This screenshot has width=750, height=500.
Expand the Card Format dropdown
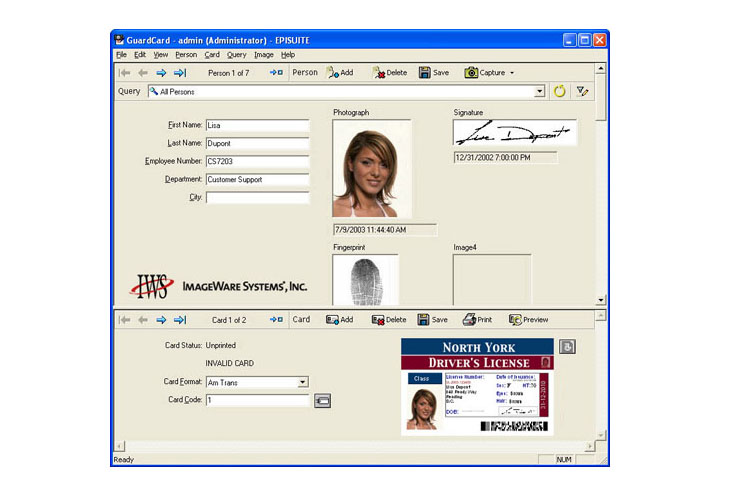pos(303,382)
